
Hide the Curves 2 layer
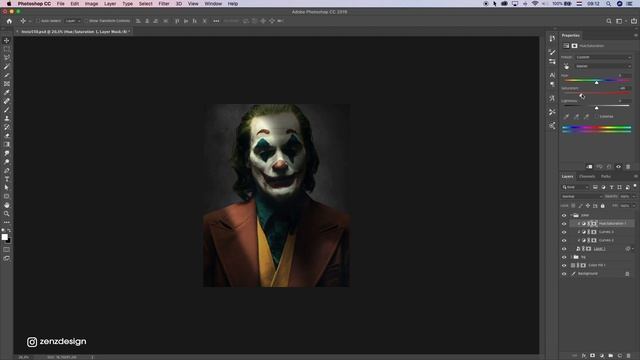[x=564, y=240]
